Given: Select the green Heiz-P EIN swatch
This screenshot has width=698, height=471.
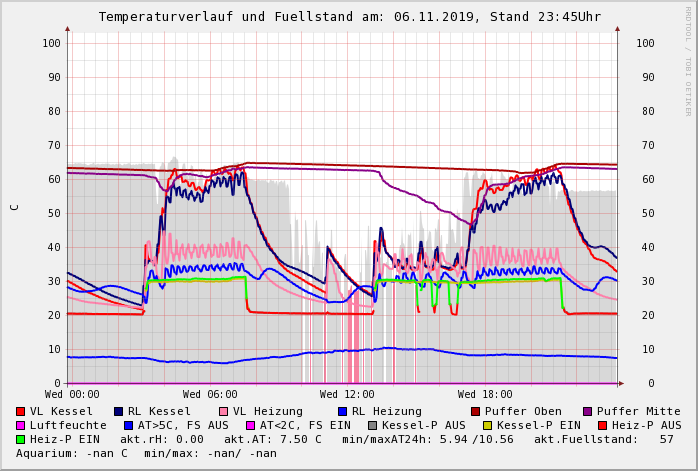Looking at the screenshot, I should tap(21, 439).
